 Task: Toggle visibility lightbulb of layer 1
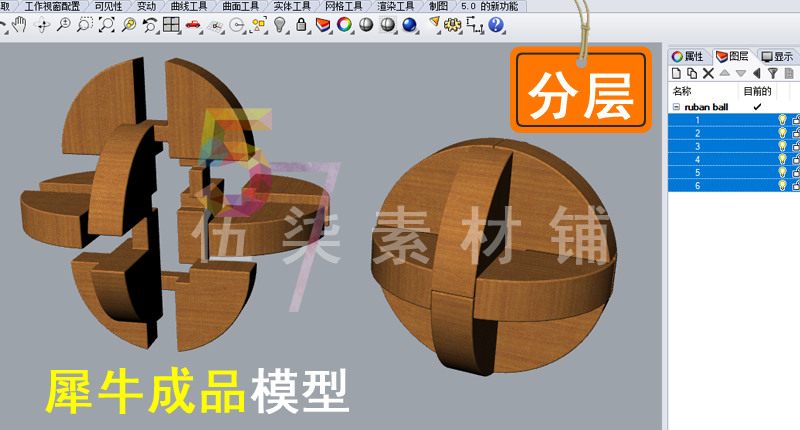[782, 120]
